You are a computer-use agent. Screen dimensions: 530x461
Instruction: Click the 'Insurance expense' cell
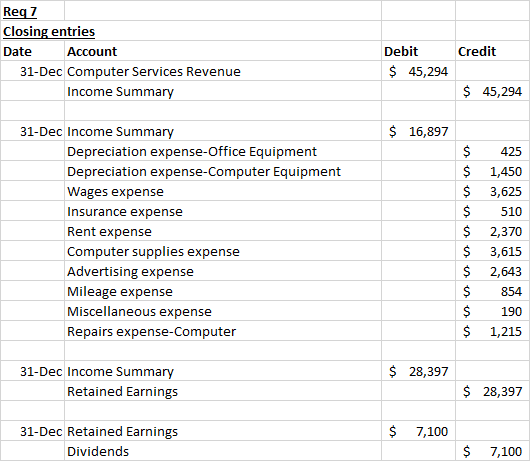tap(223, 211)
